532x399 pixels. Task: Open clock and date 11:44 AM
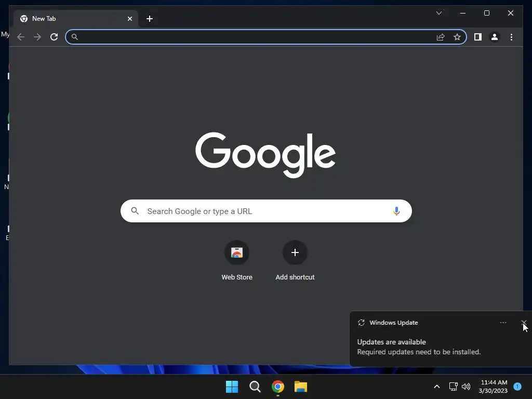[x=494, y=387]
